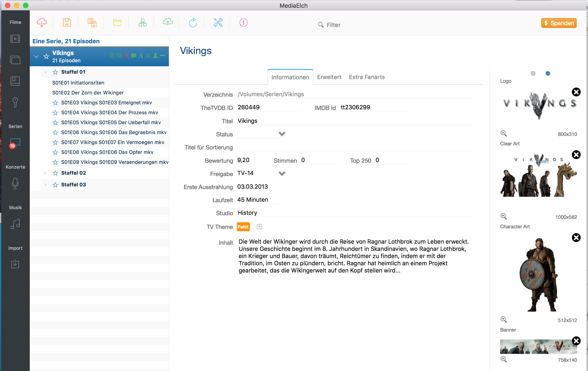
Task: Toggle star on Staffel 02
Action: point(55,173)
